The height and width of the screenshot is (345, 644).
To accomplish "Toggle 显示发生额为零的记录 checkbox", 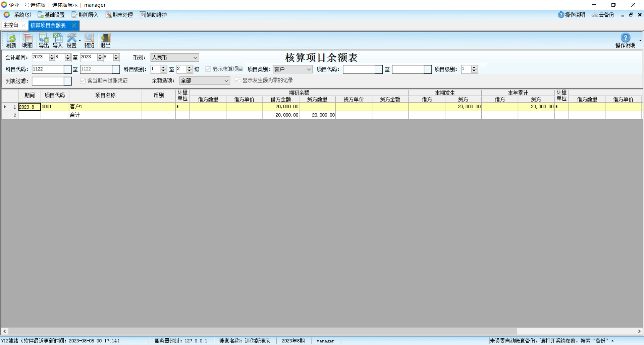I will 237,80.
